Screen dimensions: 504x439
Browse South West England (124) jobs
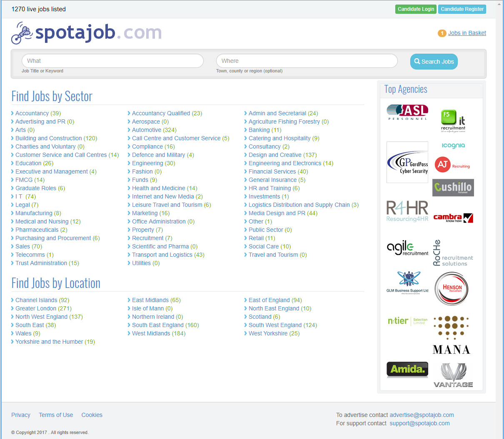coord(283,325)
